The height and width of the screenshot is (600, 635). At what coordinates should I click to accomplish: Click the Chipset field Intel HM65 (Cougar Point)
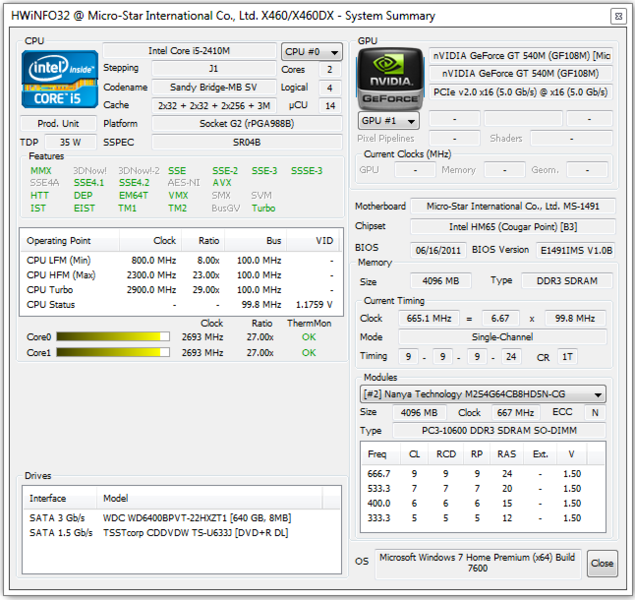[513, 226]
